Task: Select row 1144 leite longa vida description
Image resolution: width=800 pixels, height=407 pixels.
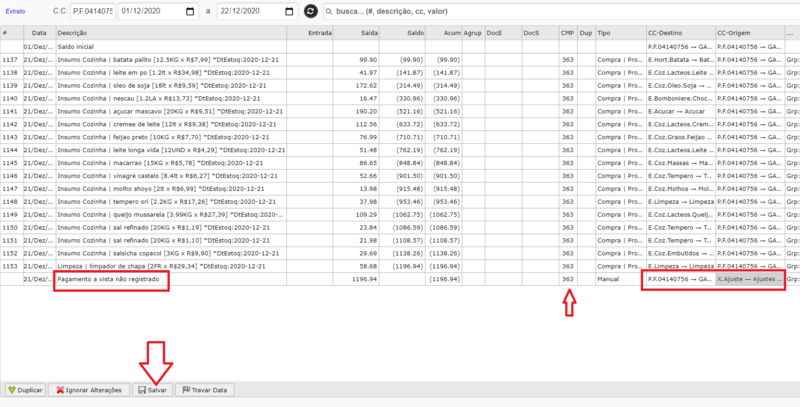Action: pyautogui.click(x=171, y=150)
